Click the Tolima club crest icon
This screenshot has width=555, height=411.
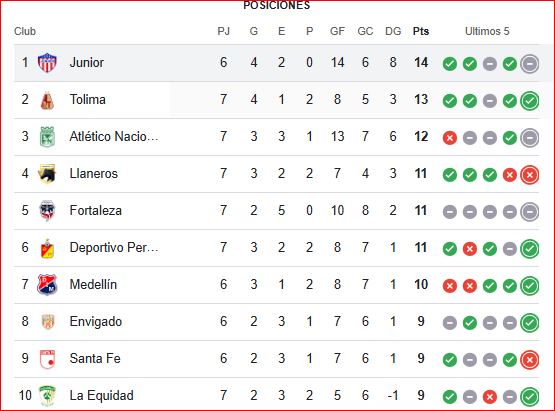47,100
